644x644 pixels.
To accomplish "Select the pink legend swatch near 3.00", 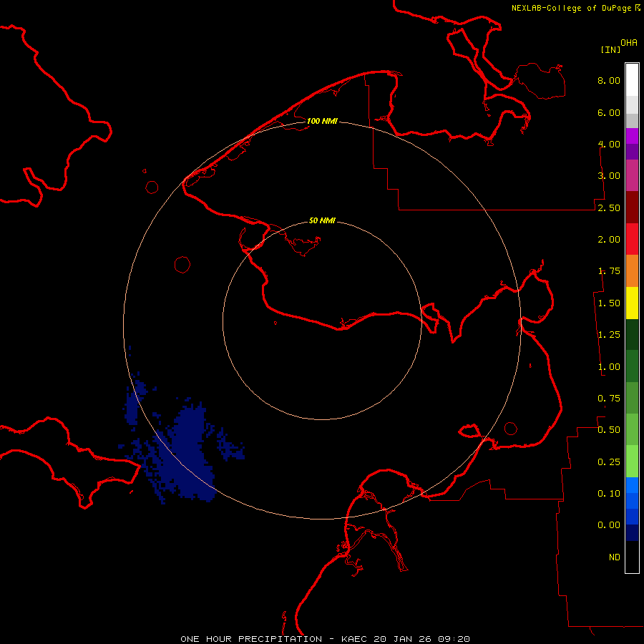I will pyautogui.click(x=632, y=175).
